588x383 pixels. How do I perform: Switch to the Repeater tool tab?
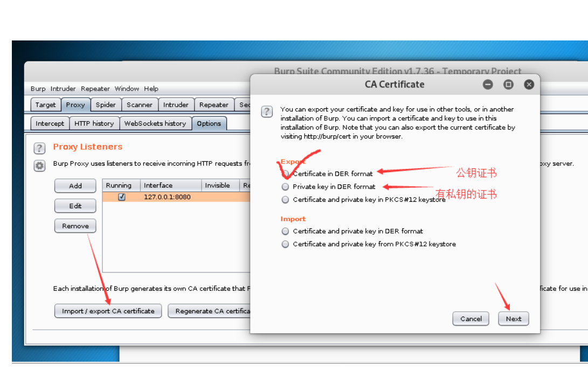[x=214, y=105]
